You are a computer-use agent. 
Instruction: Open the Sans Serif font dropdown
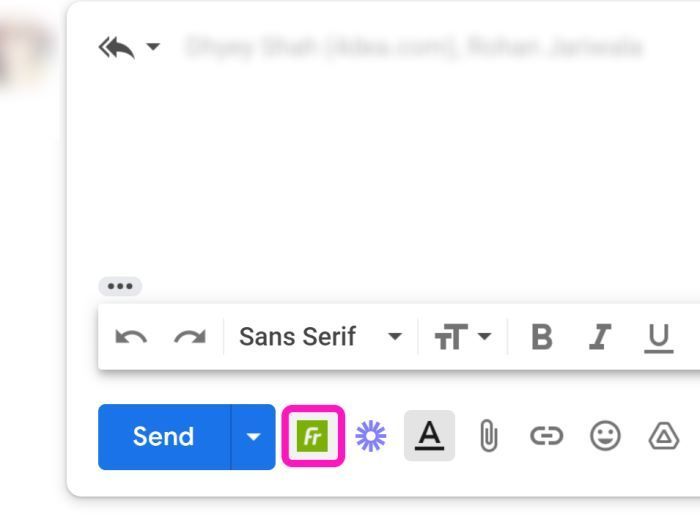click(321, 337)
